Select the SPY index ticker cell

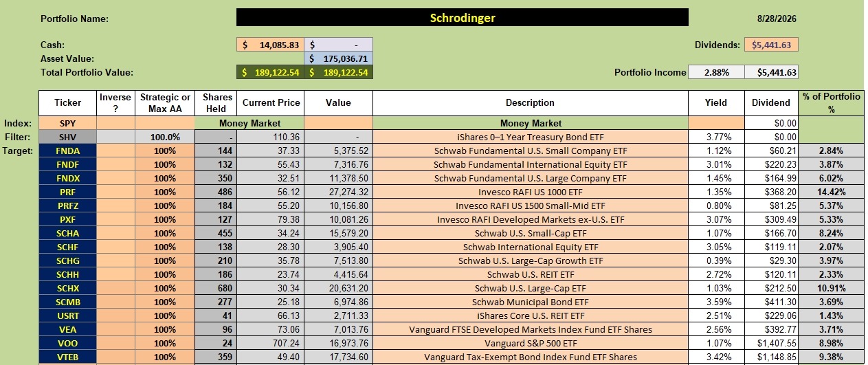(67, 123)
